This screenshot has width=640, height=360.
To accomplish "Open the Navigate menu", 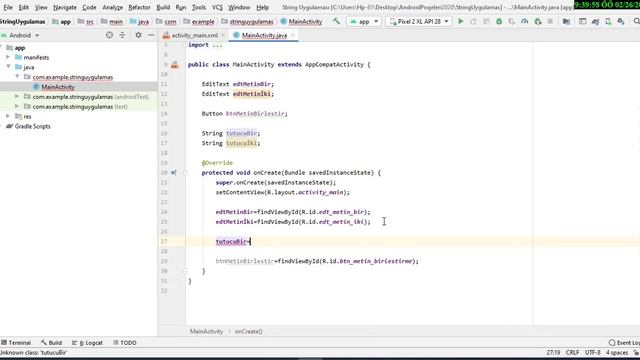I will pyautogui.click(x=65, y=7).
